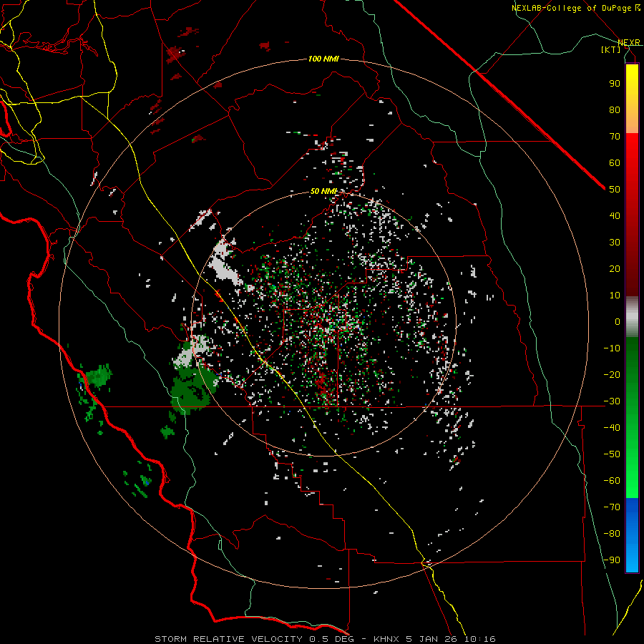Image resolution: width=644 pixels, height=644 pixels.
Task: Click the NEXR label near the legend
Action: coord(629,42)
